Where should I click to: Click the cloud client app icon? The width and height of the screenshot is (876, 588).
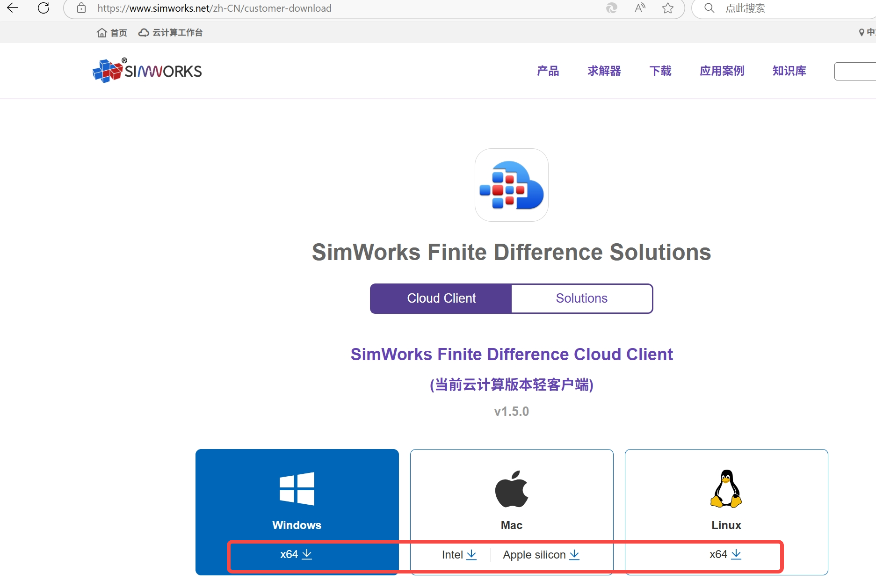[x=512, y=185]
